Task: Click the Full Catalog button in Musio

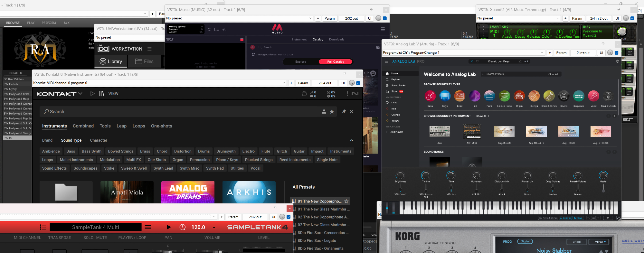Action: 336,62
